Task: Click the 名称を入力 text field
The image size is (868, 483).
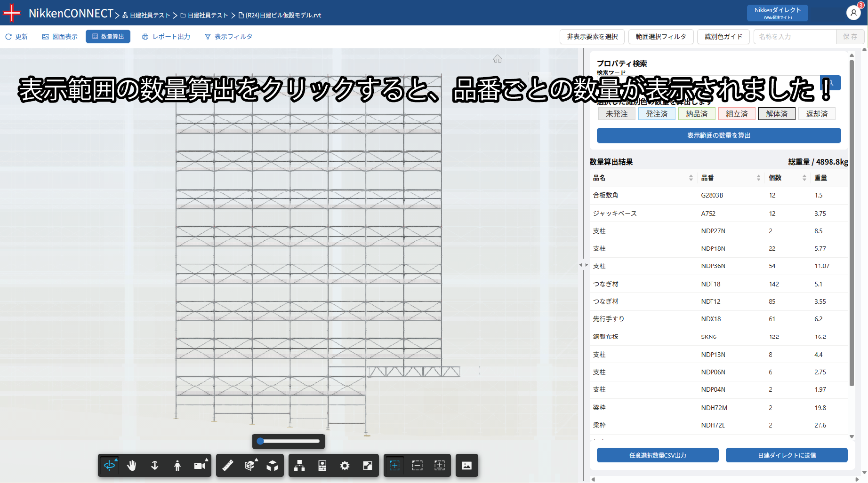Action: pos(795,37)
